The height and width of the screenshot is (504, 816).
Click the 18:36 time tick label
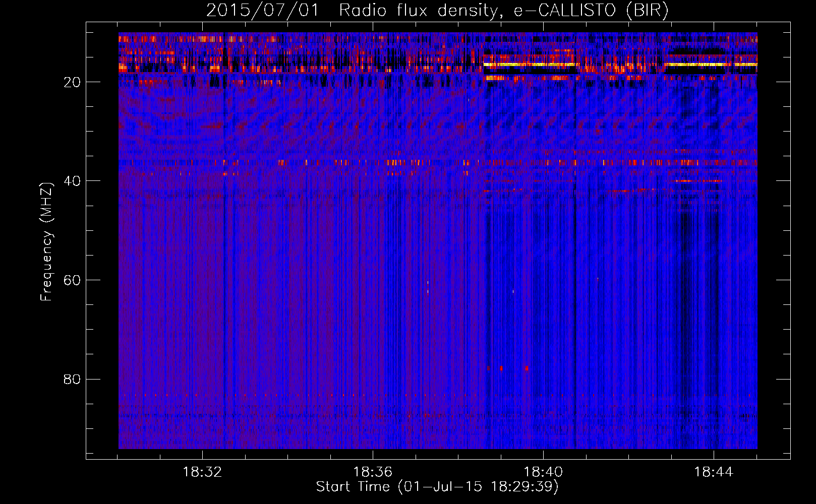(373, 472)
